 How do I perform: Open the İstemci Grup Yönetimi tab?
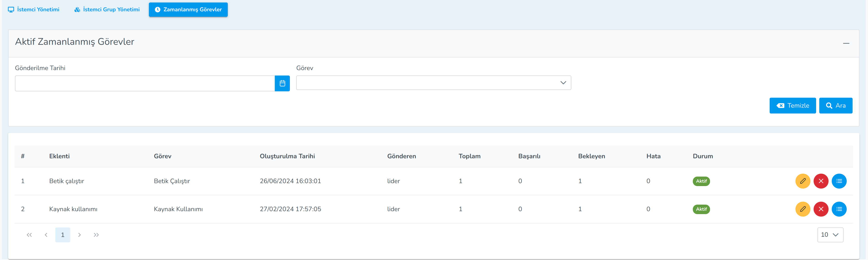107,9
